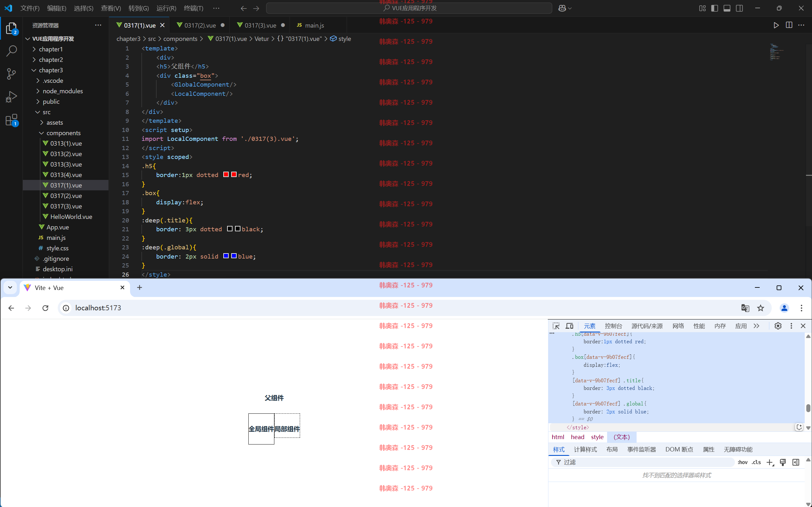The height and width of the screenshot is (507, 812).
Task: Close the 0317(1).vue editor tab
Action: tap(162, 25)
